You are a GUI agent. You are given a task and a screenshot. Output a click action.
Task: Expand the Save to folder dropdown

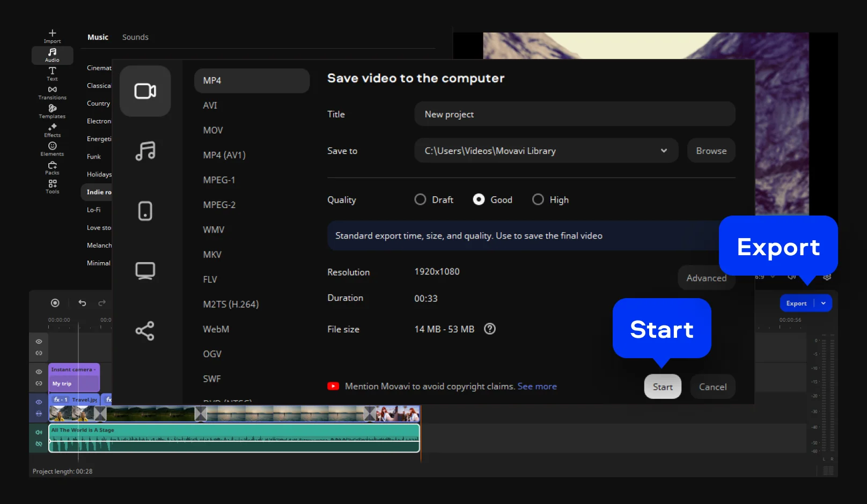pos(664,151)
